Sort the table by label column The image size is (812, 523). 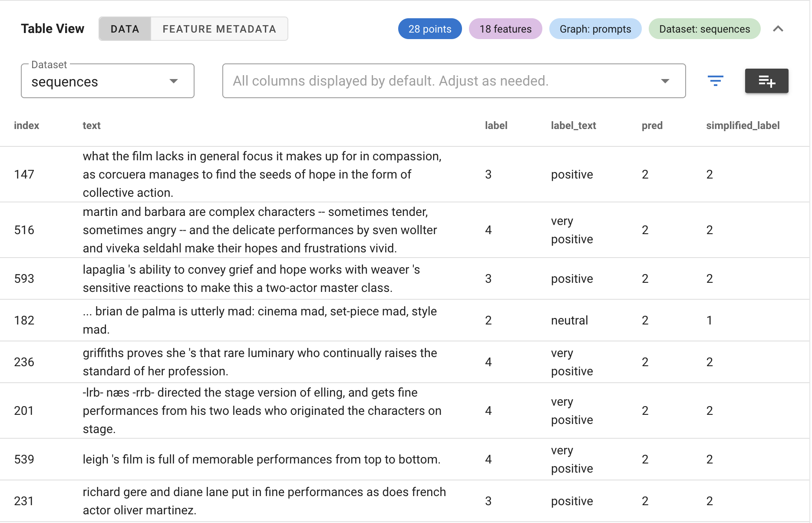496,126
